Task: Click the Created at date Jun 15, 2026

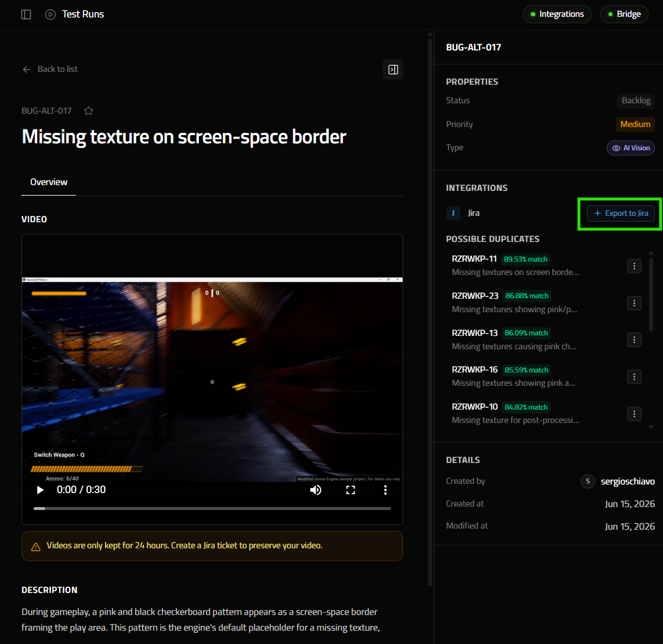Action: [629, 504]
